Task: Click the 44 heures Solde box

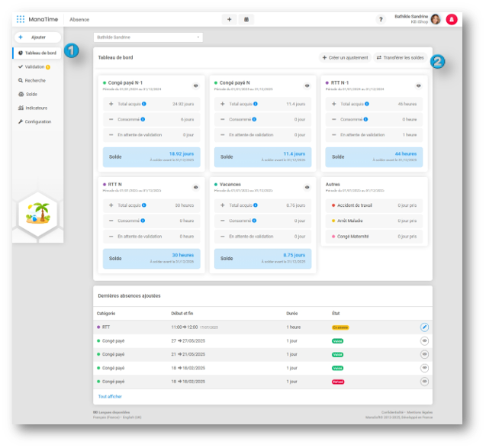Action: click(374, 157)
